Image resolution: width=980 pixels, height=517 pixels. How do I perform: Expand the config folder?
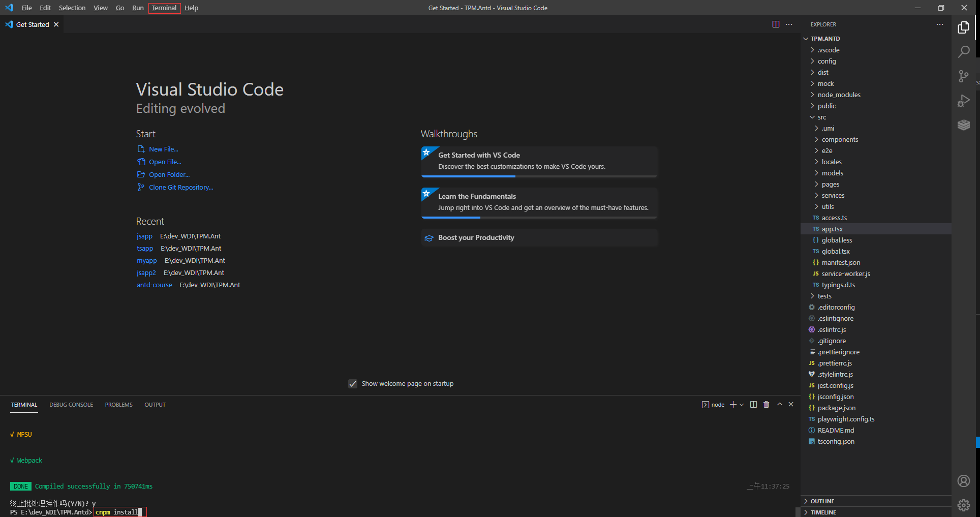[876, 61]
